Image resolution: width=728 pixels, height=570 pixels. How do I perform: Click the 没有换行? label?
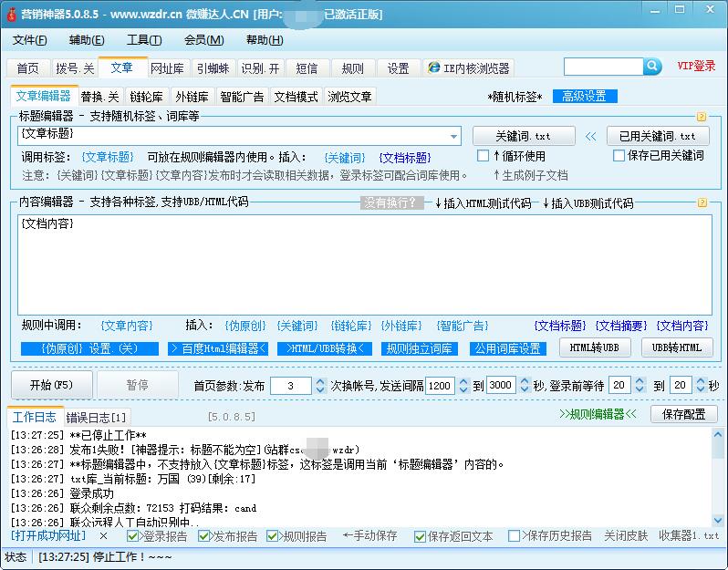click(x=392, y=202)
